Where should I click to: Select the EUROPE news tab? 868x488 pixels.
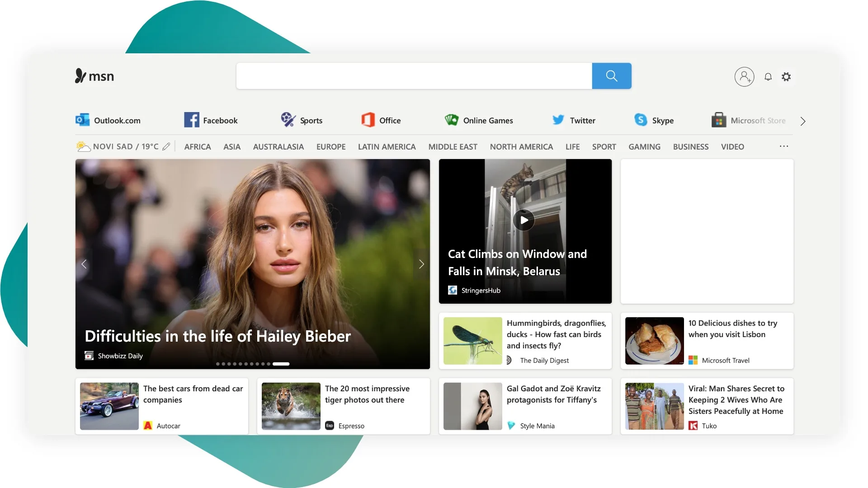[x=330, y=147]
